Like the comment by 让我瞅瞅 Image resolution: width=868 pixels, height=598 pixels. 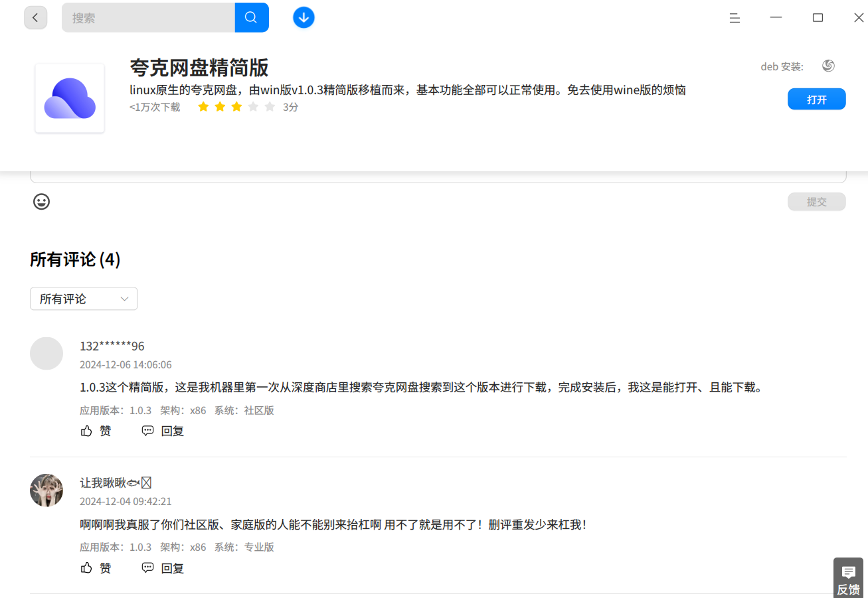pos(96,568)
